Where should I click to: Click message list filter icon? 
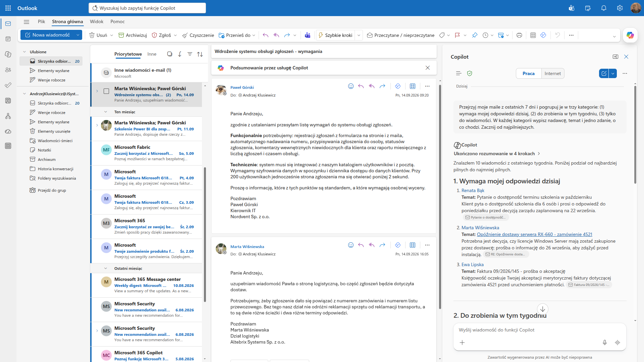(190, 54)
